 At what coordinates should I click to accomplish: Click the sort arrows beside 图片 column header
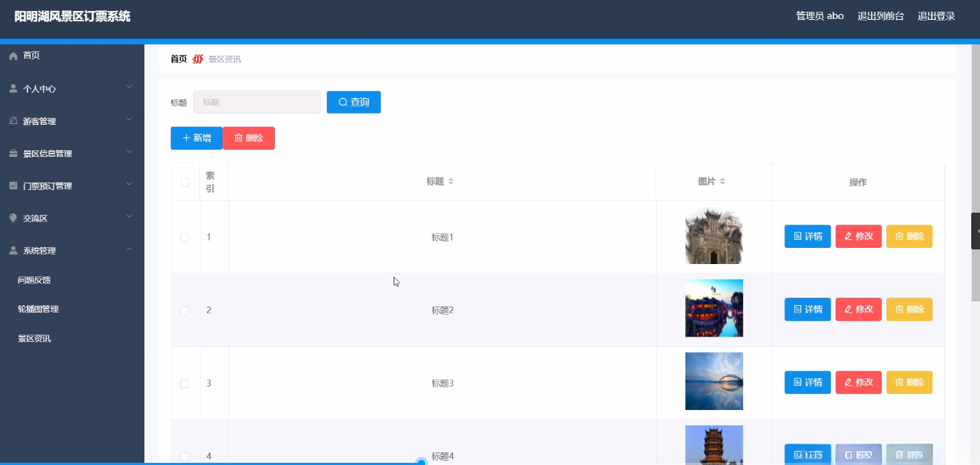723,181
